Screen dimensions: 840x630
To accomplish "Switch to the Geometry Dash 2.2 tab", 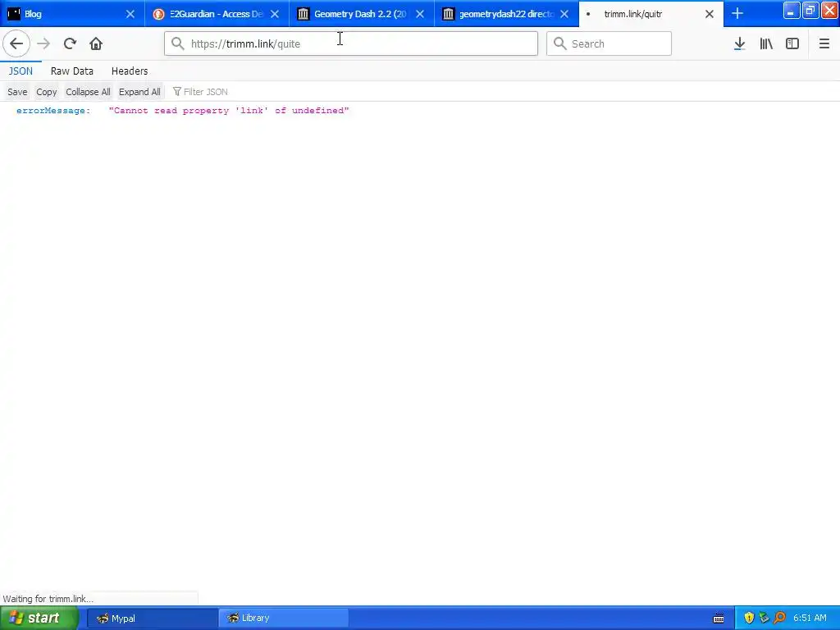I will [362, 14].
